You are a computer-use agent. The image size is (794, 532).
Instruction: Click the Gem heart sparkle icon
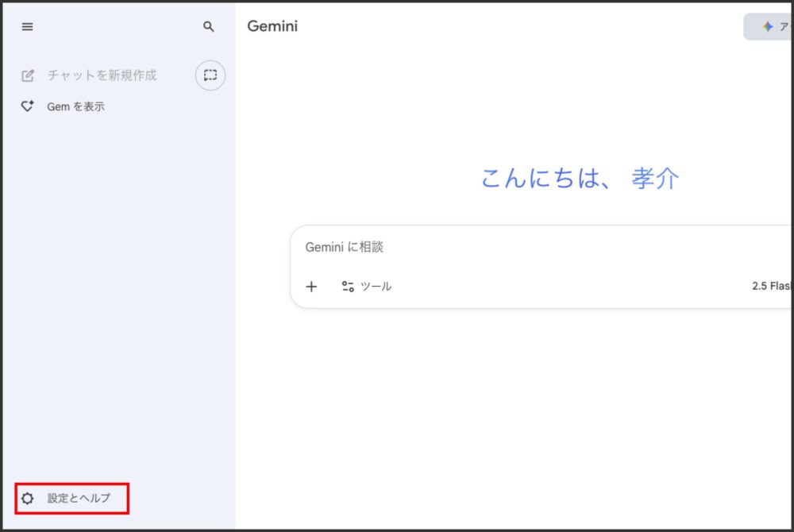tap(28, 106)
